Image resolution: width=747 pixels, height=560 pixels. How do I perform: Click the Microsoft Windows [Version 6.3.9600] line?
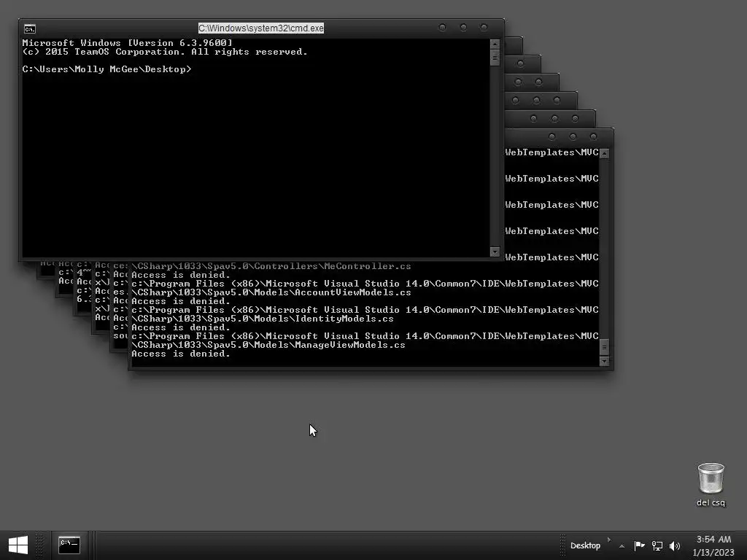[127, 43]
